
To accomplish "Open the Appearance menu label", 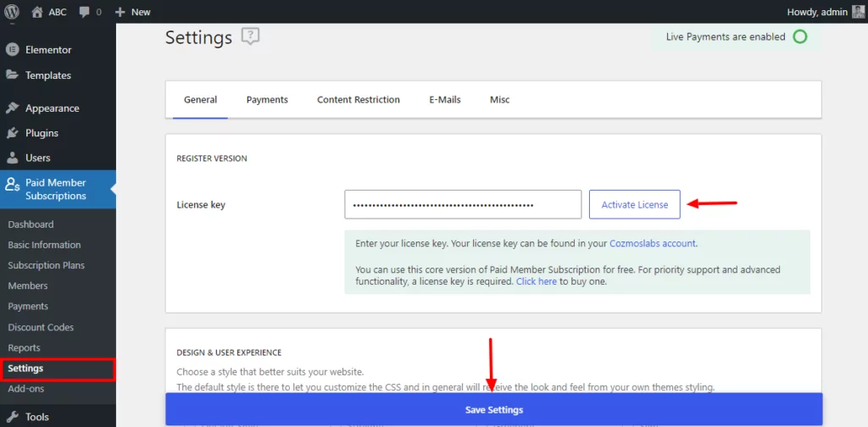I will pos(52,108).
